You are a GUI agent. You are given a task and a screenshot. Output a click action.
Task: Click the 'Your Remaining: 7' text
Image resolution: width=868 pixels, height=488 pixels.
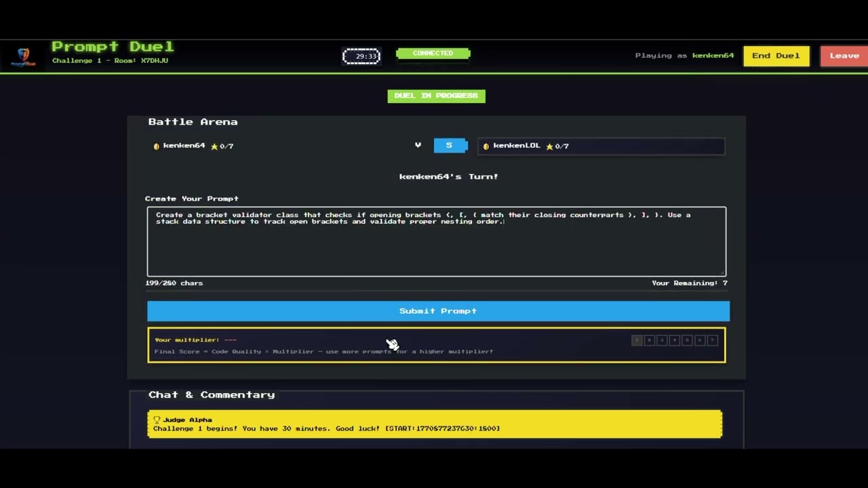point(689,283)
